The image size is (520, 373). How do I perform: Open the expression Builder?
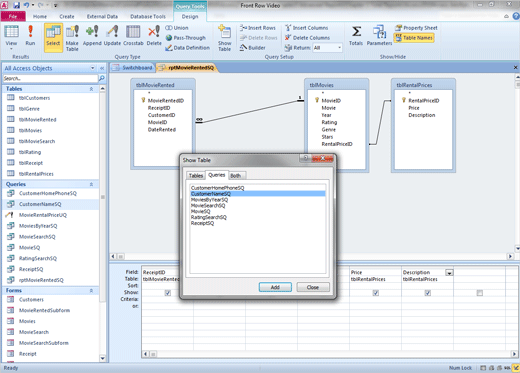coord(253,48)
